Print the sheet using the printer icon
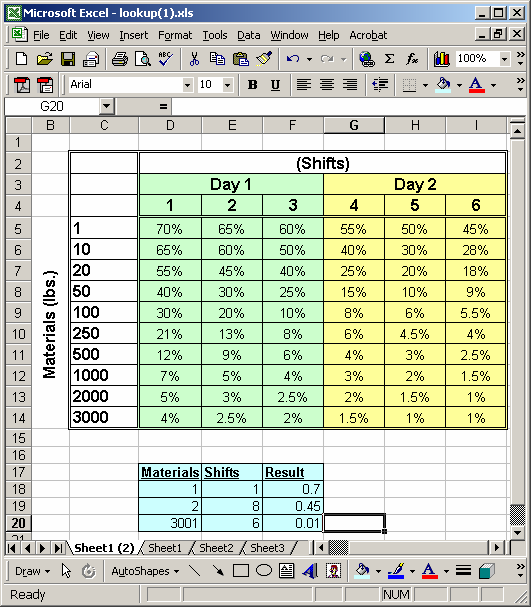Image resolution: width=531 pixels, height=607 pixels. click(x=120, y=59)
